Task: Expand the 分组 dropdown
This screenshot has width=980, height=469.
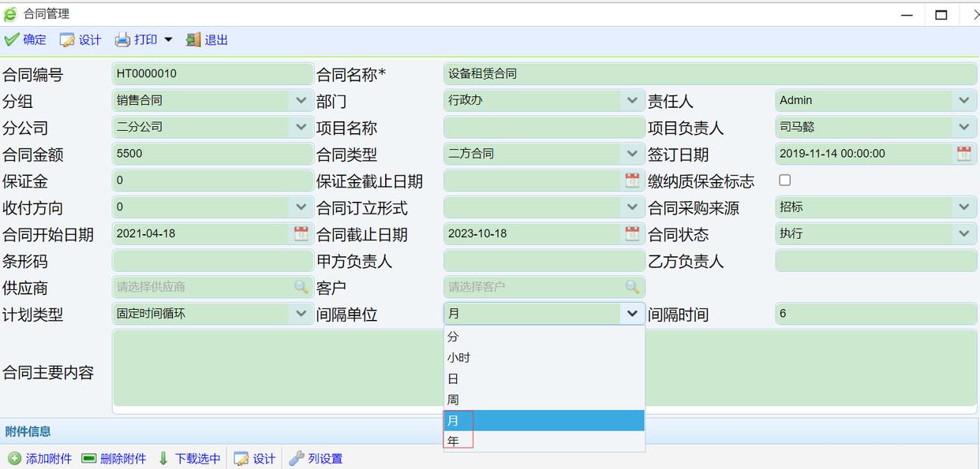Action: 301,100
